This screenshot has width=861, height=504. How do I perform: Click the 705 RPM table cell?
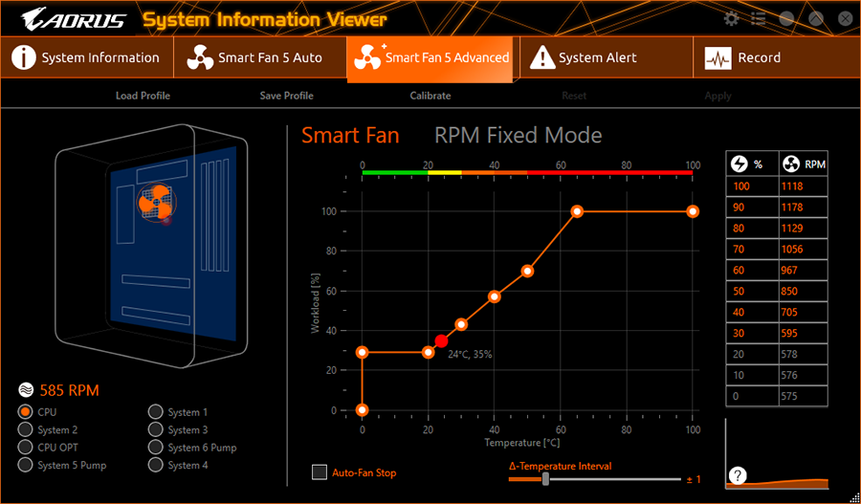(803, 312)
